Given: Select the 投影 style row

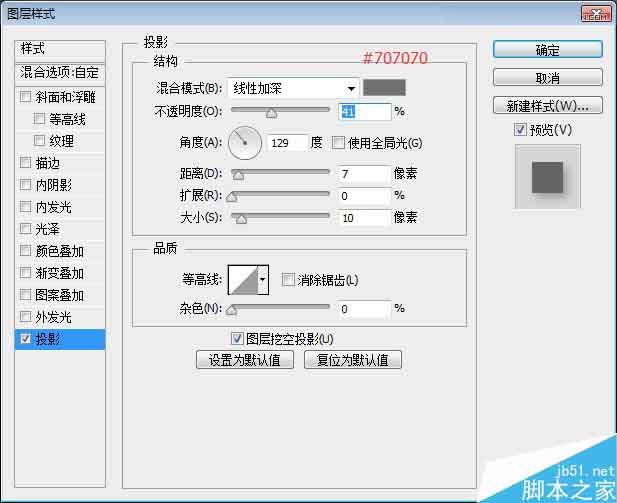Looking at the screenshot, I should pyautogui.click(x=60, y=339).
